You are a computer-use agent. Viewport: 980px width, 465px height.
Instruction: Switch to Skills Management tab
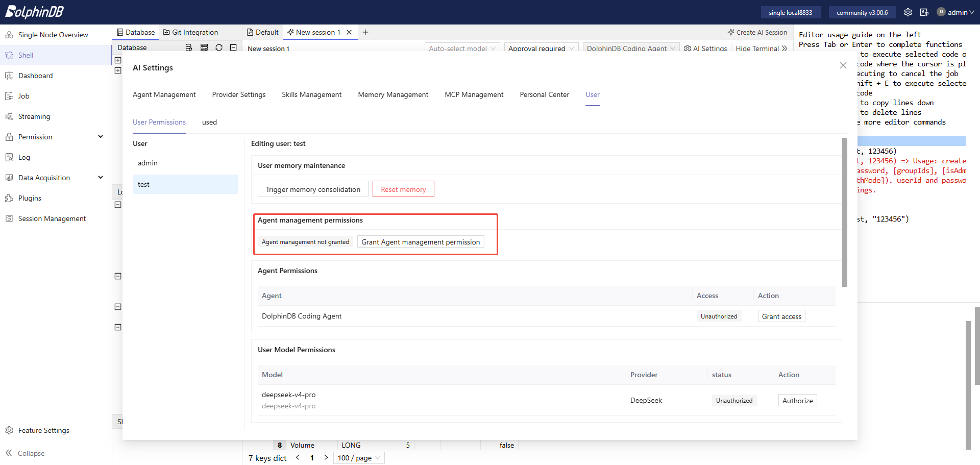tap(312, 94)
